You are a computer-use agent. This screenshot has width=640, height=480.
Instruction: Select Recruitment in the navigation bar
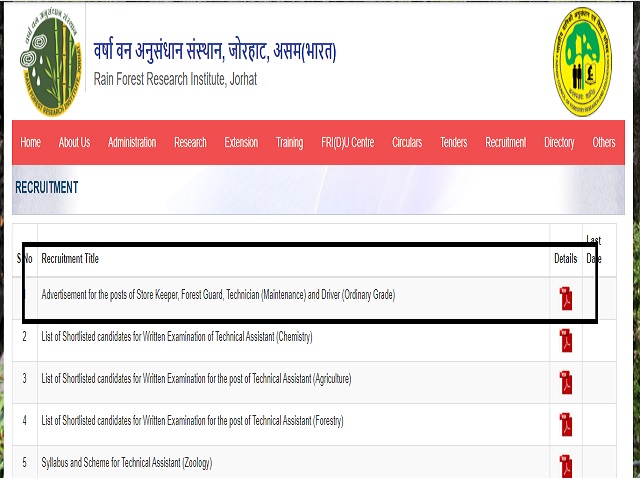tap(505, 143)
